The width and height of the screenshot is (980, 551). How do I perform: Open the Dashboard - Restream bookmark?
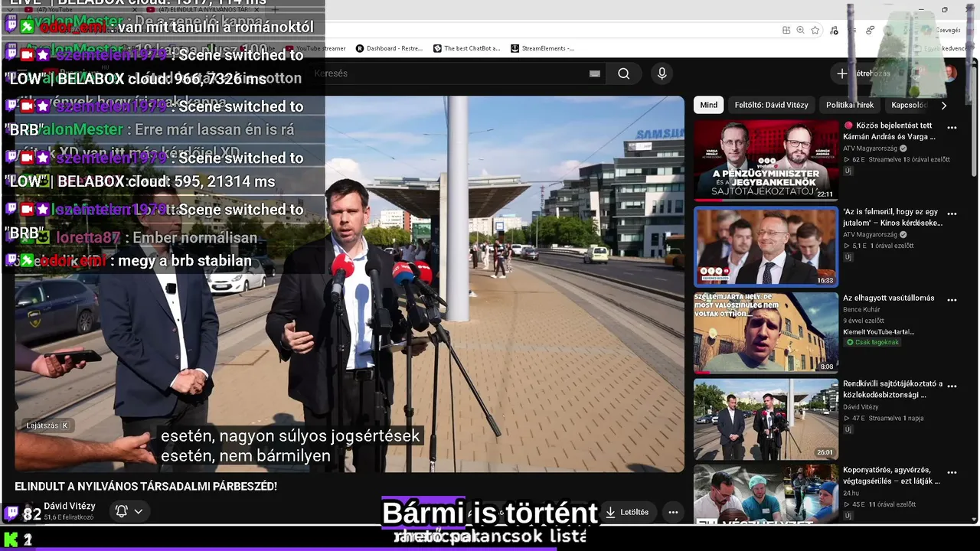(390, 48)
